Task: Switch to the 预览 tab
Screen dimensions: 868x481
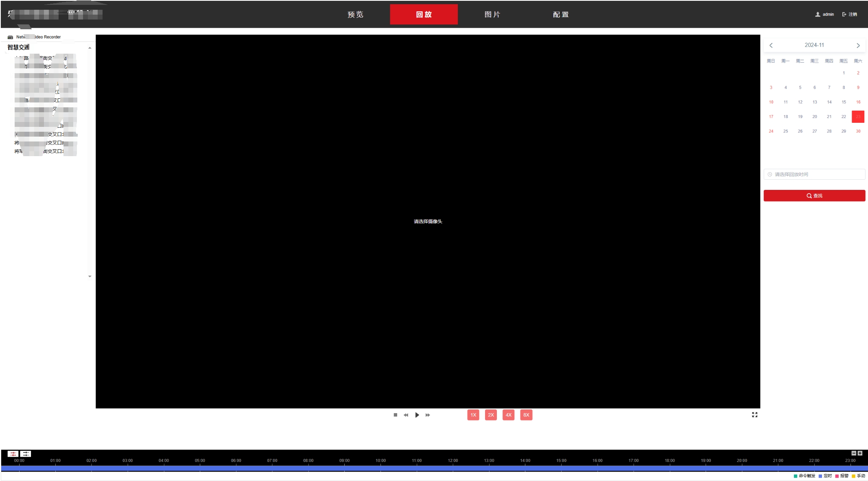Action: (x=355, y=15)
